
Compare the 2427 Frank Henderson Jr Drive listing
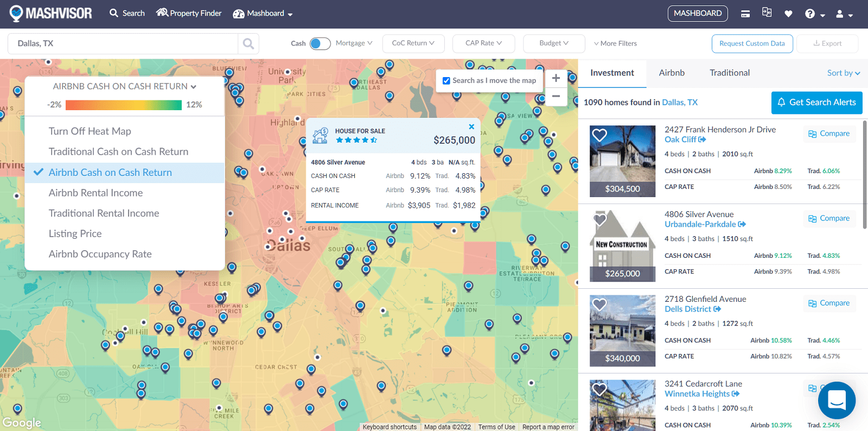829,134
